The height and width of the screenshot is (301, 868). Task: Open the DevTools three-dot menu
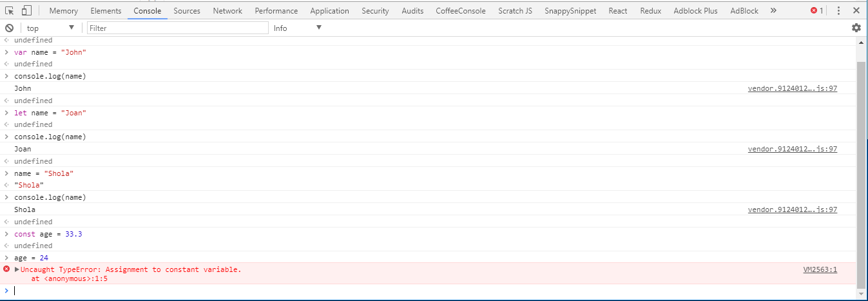click(x=838, y=10)
